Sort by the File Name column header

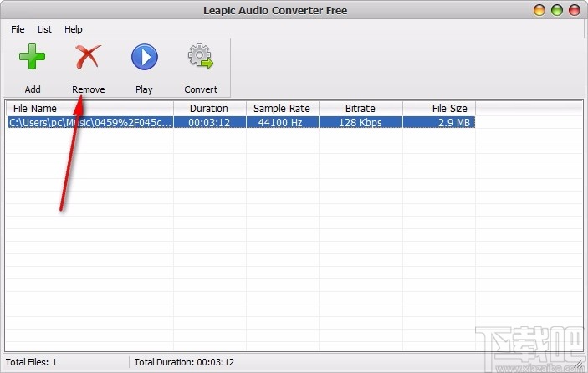89,109
